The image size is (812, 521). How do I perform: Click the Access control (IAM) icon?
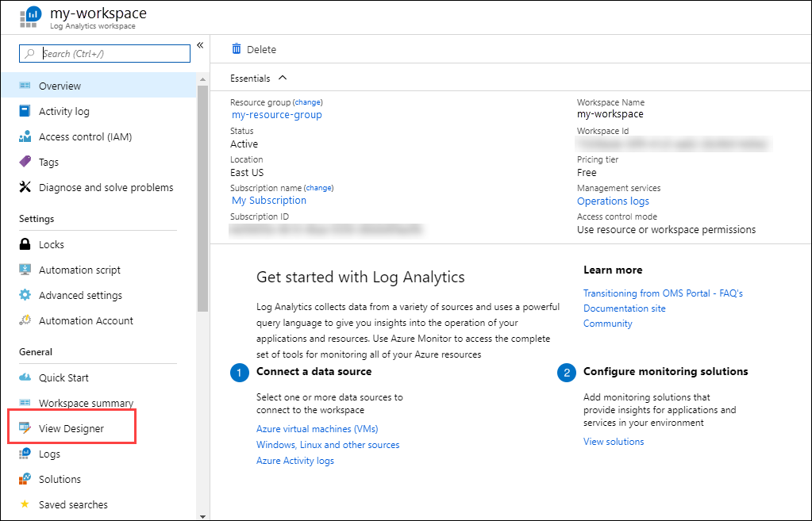pos(25,136)
